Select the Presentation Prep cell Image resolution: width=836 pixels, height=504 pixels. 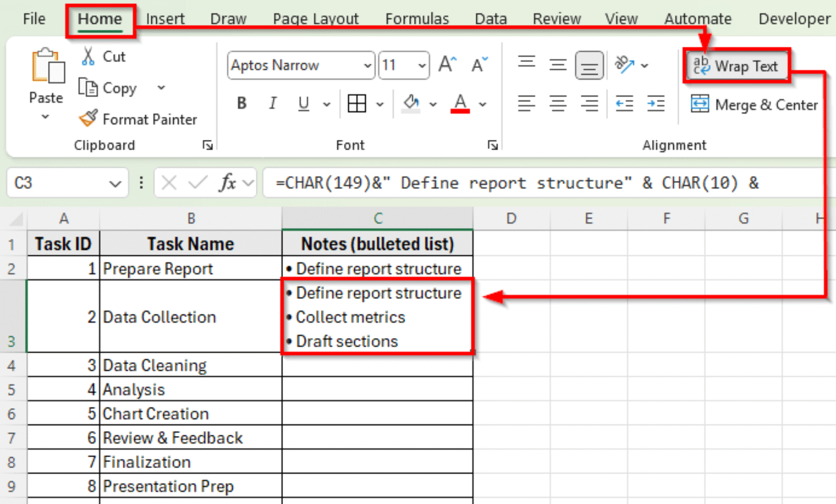tap(191, 486)
